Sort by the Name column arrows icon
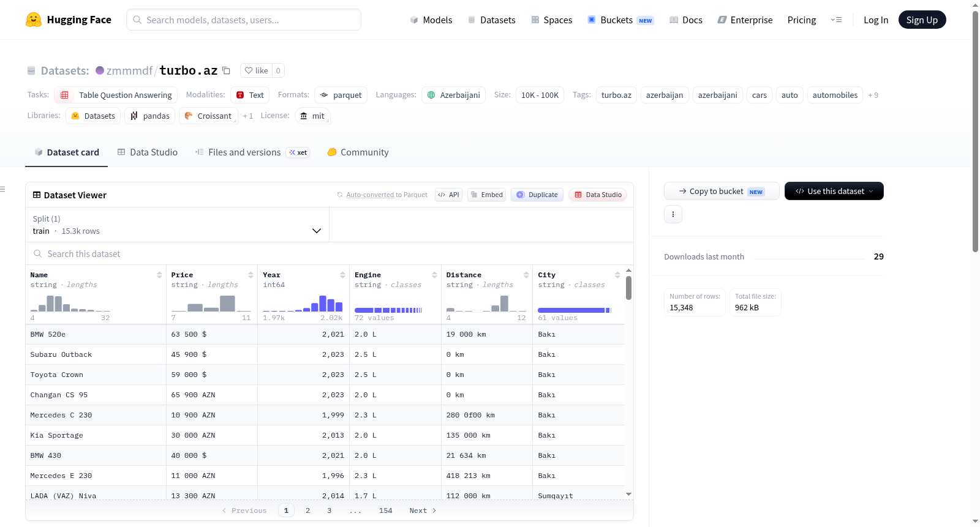The height and width of the screenshot is (527, 980). coord(159,275)
